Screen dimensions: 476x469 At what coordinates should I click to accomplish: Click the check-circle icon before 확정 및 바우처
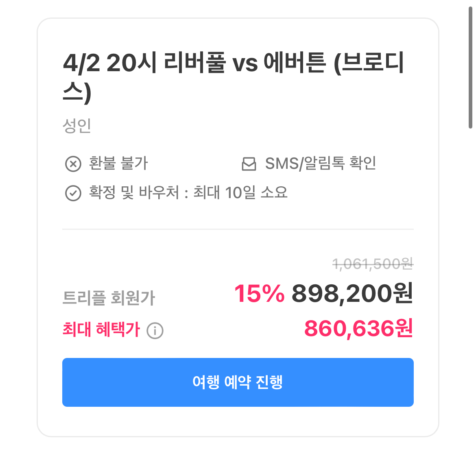(x=73, y=193)
